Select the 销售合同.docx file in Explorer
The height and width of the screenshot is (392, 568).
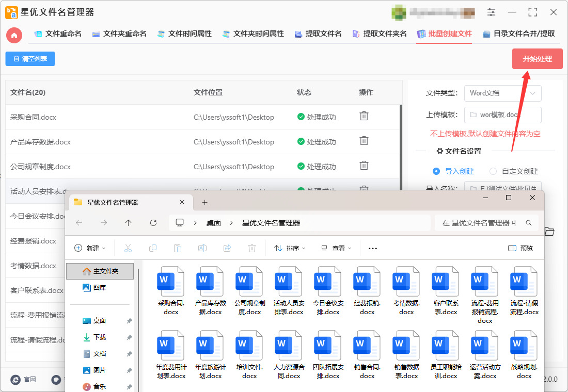[367, 355]
